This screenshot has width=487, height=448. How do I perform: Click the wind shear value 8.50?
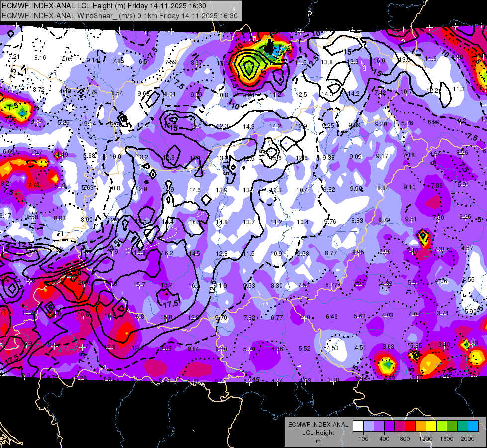pyautogui.click(x=221, y=349)
